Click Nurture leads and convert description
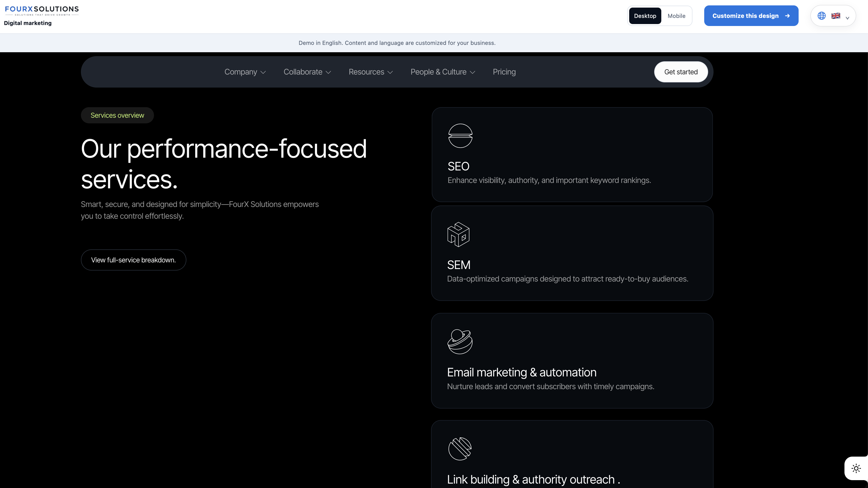 [550, 386]
